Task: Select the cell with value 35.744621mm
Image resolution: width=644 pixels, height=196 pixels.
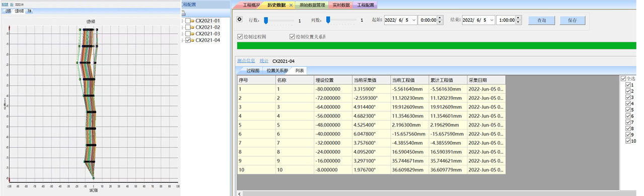Action: tap(409, 161)
